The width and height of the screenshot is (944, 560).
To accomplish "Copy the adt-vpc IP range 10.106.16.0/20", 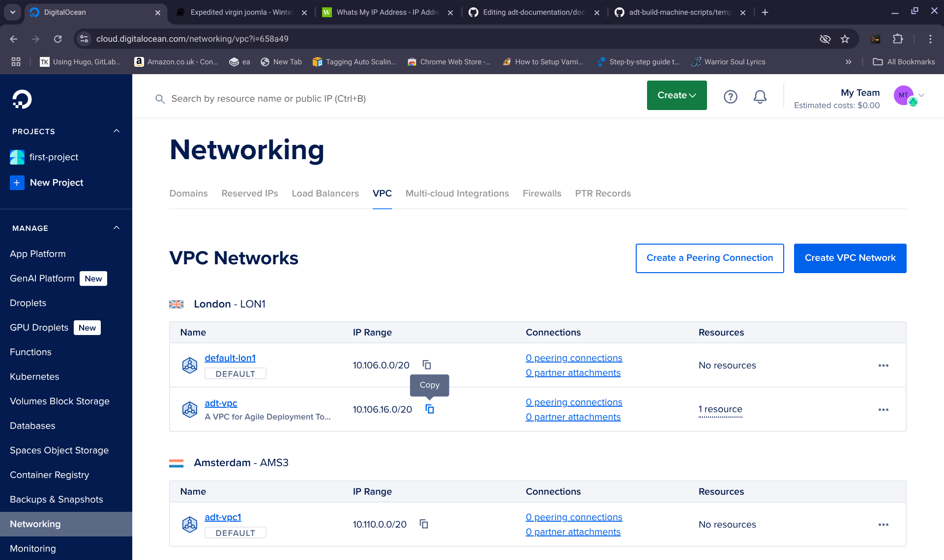I will [430, 409].
